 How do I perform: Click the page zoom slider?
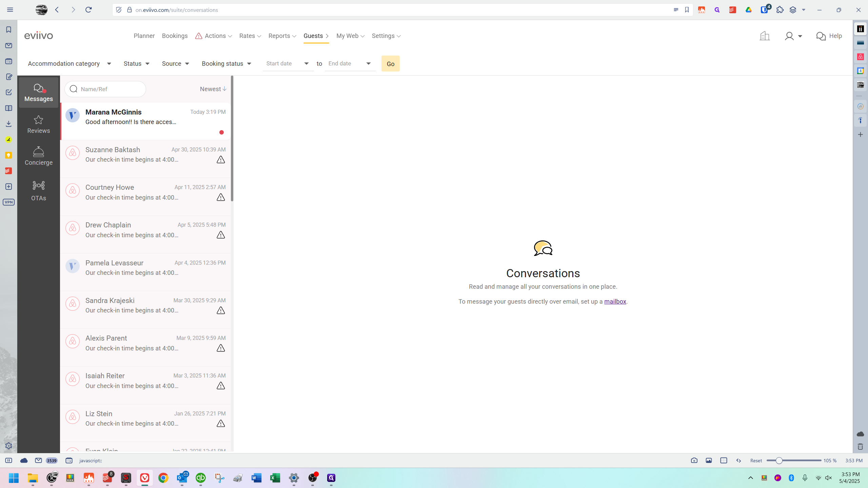coord(794,461)
